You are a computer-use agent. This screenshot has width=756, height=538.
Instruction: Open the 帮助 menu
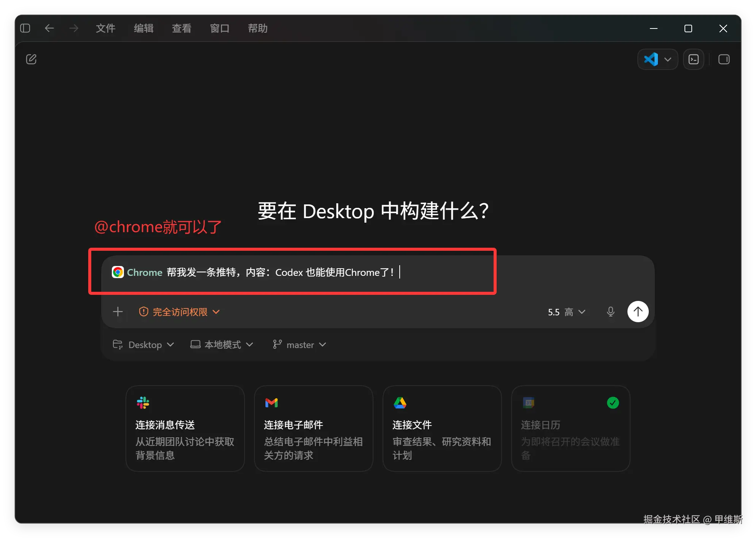point(258,28)
